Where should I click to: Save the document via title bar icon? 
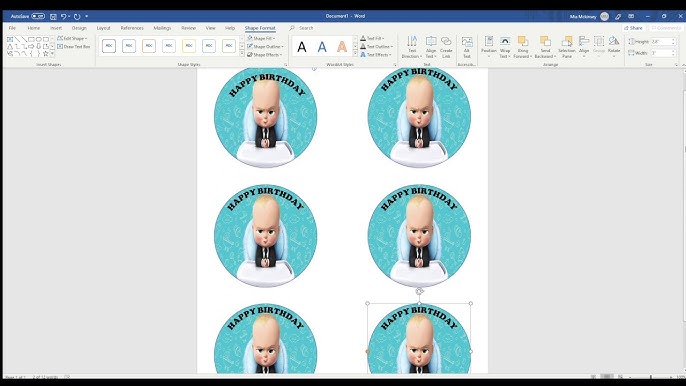click(x=53, y=16)
